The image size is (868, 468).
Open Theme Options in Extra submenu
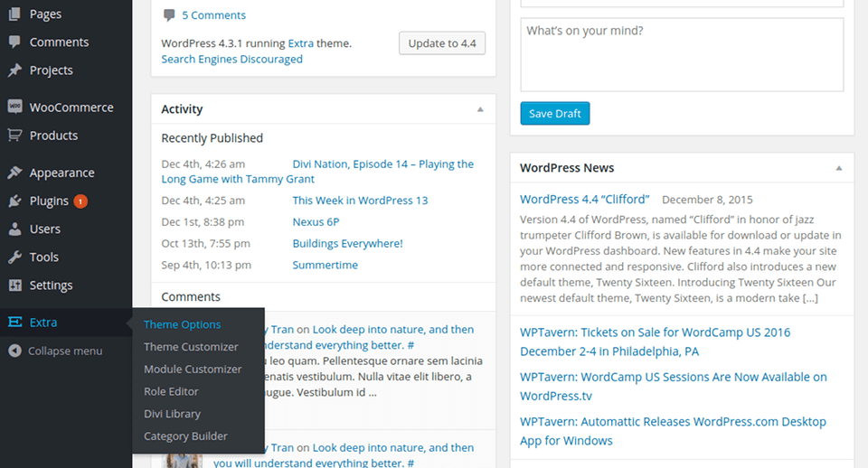pos(182,324)
